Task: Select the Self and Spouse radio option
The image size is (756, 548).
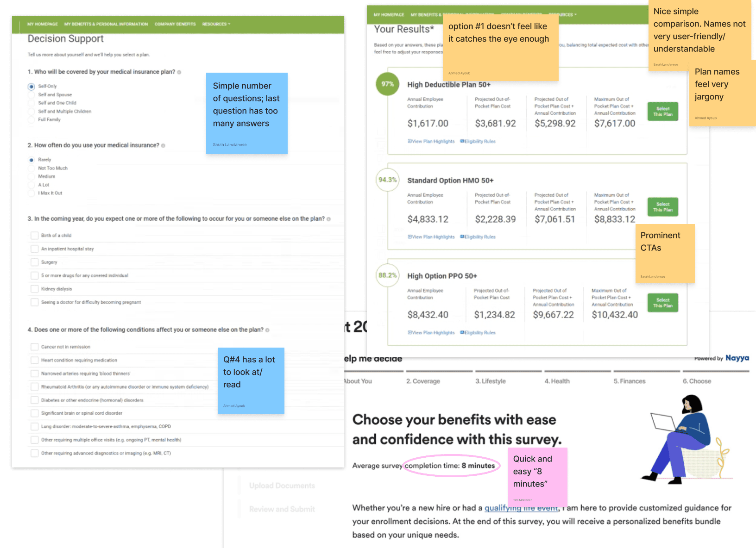Action: (x=31, y=95)
